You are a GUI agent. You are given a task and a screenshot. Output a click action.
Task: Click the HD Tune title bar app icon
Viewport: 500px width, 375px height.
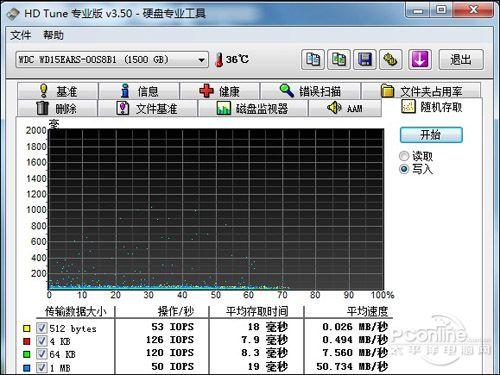[x=13, y=13]
